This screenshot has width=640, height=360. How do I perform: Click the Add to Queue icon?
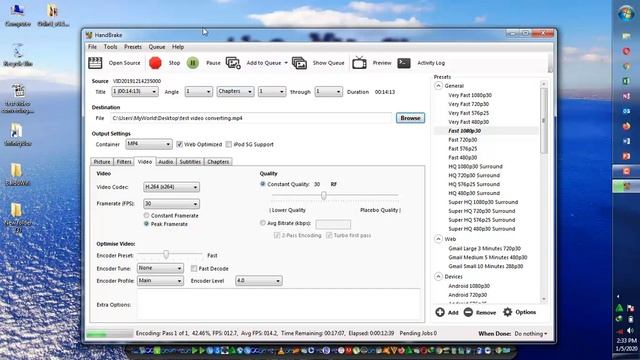coord(233,63)
